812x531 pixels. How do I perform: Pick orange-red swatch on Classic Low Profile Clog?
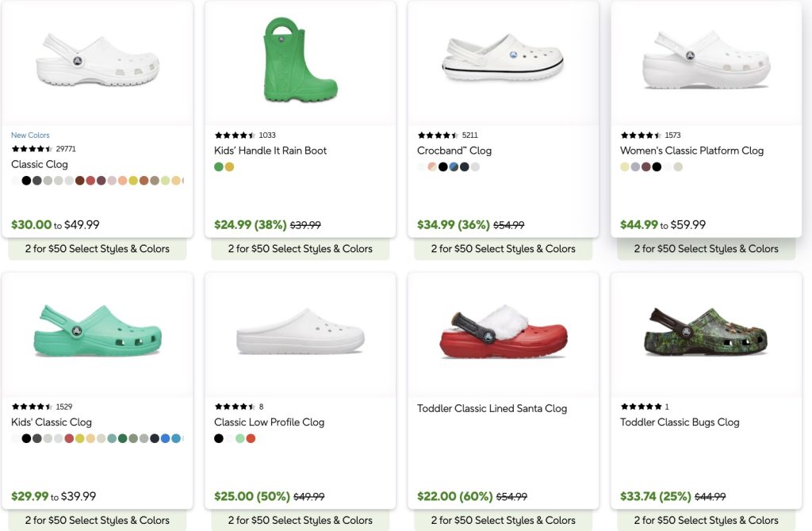click(x=251, y=438)
